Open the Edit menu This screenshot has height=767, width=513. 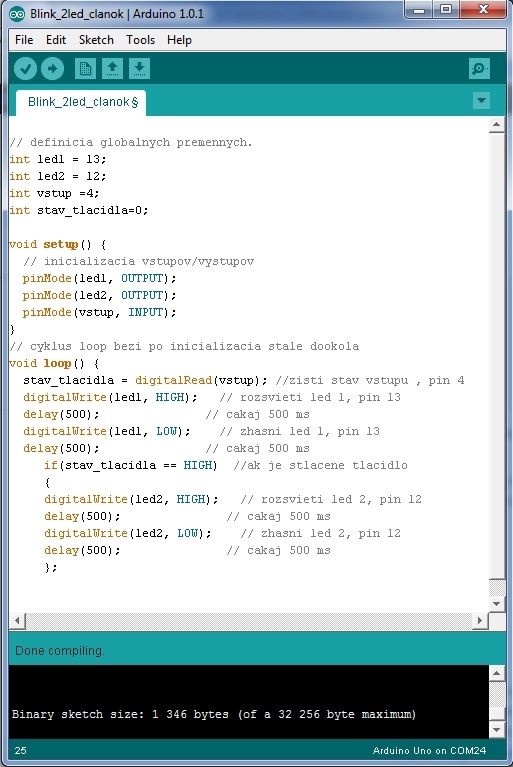coord(56,40)
